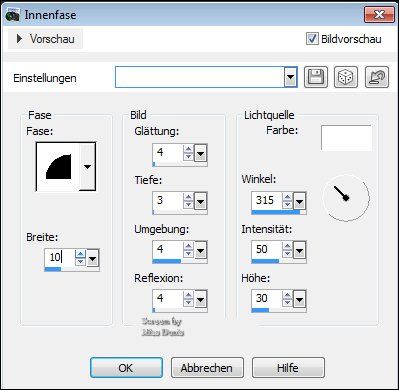This screenshot has height=390, width=399.
Task: Click the Umgebung value field
Action: (x=167, y=249)
